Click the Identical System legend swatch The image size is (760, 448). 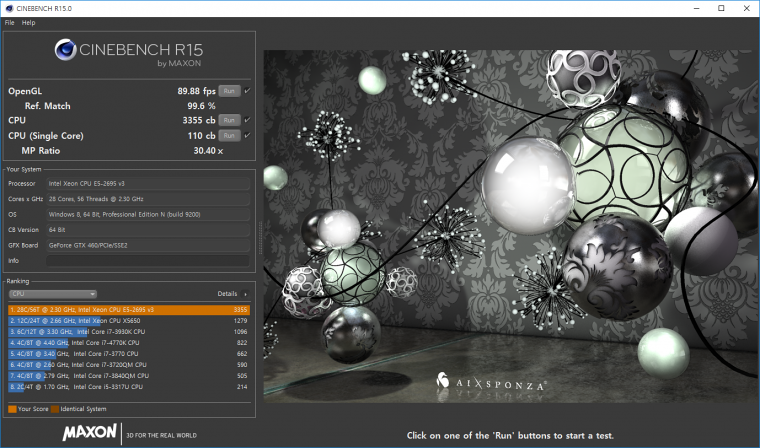[x=55, y=409]
